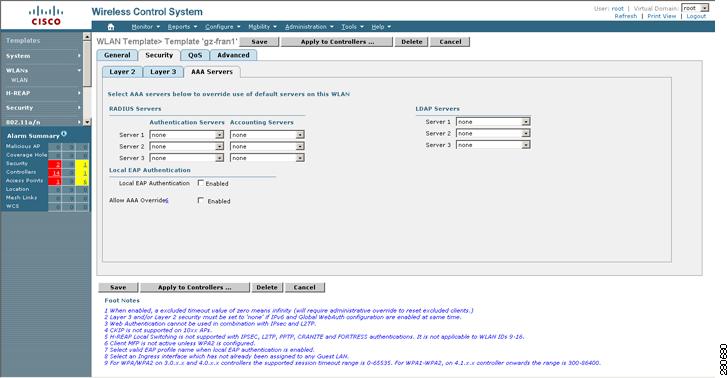This screenshot has width=728, height=378.
Task: Select the Security tab
Action: pyautogui.click(x=159, y=55)
